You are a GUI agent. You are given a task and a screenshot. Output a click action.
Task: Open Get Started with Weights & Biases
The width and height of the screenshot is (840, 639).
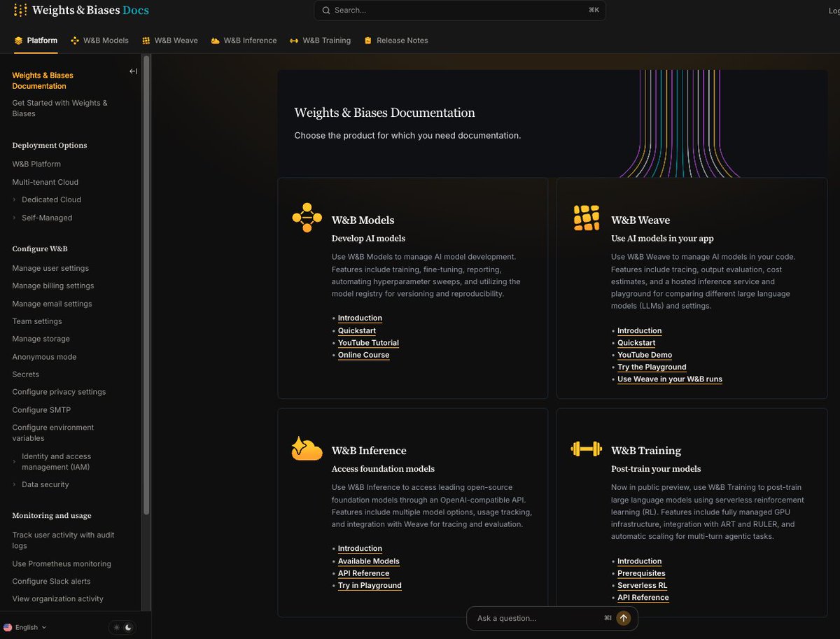[59, 108]
